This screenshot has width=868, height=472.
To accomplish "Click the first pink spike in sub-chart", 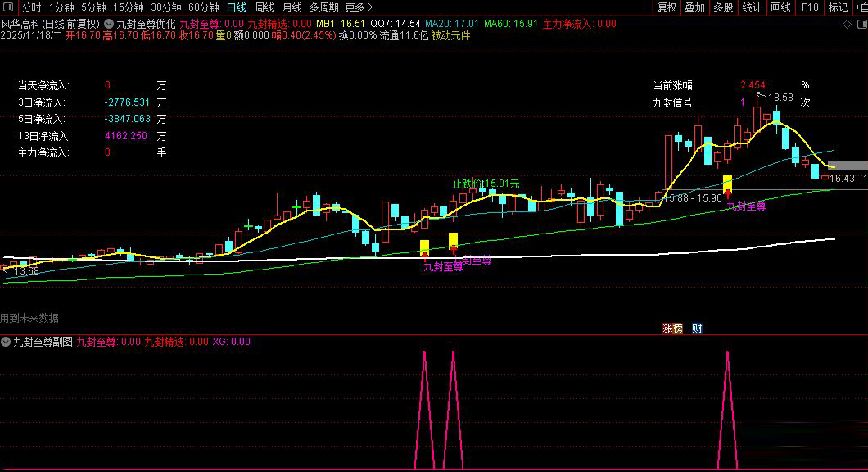I will [x=425, y=410].
